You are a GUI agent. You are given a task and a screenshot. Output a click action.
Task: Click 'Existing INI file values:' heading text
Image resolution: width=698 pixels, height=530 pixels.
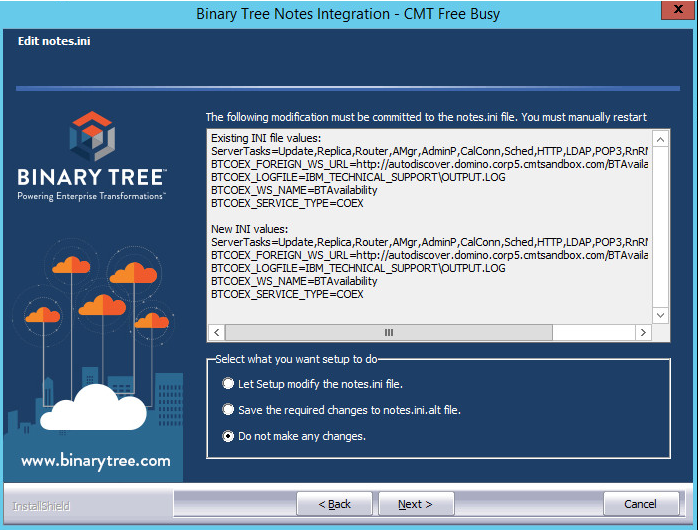(x=266, y=138)
